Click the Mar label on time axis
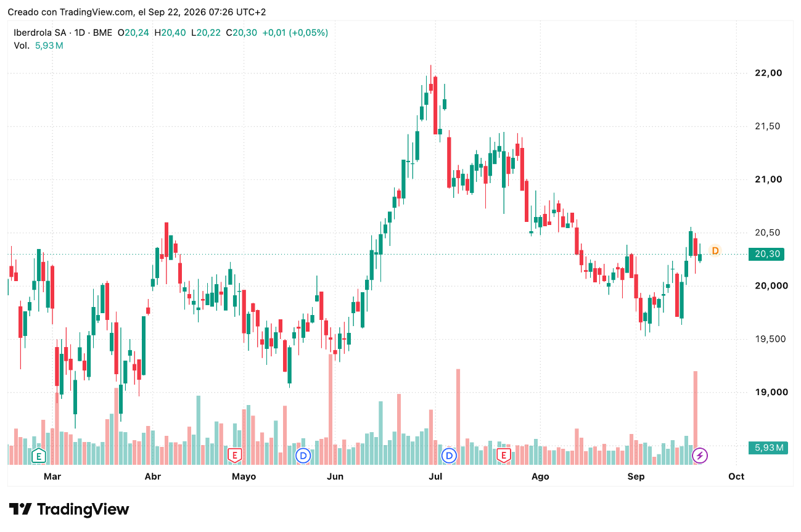The width and height of the screenshot is (801, 532). pyautogui.click(x=52, y=477)
